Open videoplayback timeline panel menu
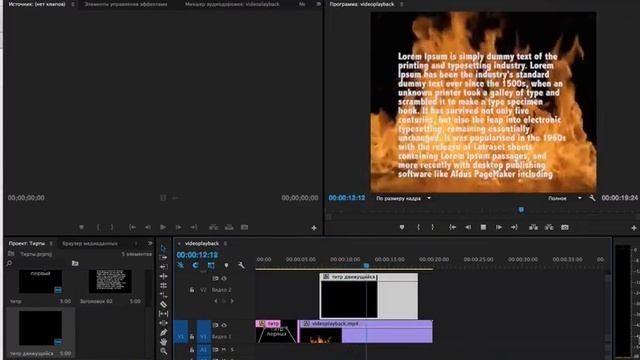Viewport: 640px width, 360px height. point(225,244)
